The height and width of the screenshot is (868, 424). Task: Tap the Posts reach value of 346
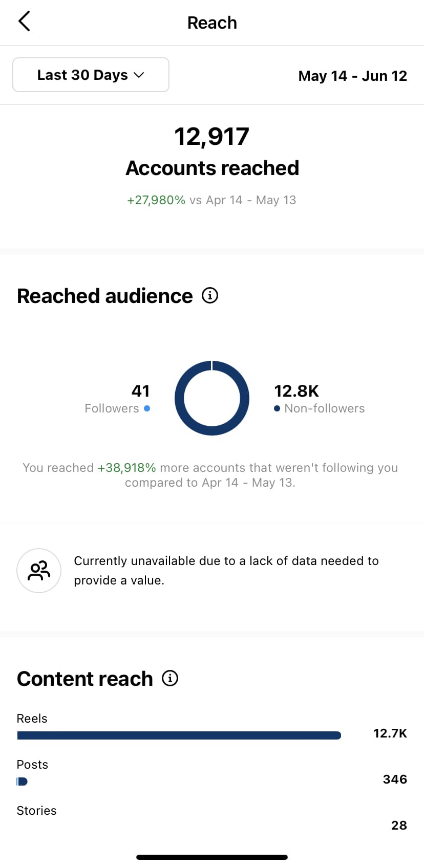[394, 779]
